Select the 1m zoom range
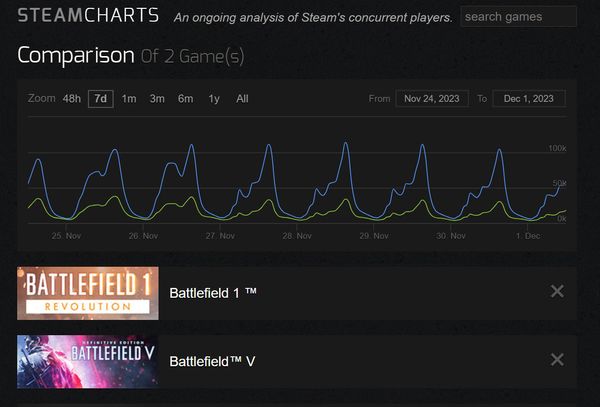 129,98
